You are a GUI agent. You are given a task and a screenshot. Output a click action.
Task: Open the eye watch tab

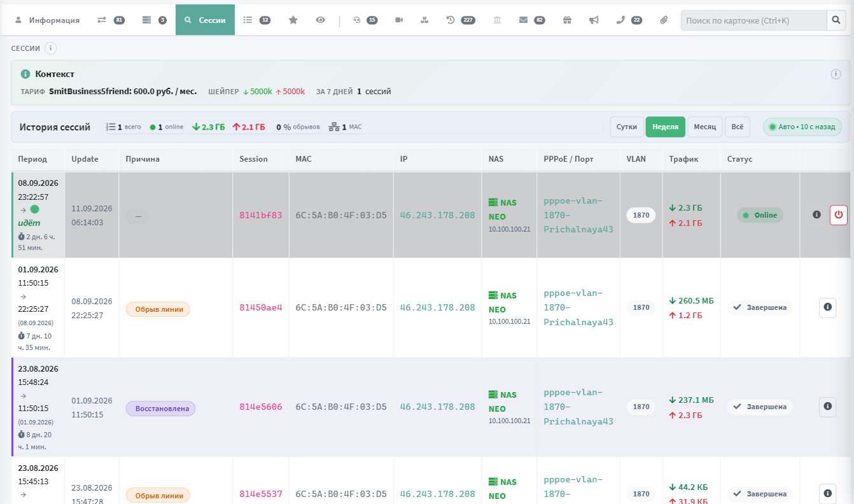pos(321,20)
